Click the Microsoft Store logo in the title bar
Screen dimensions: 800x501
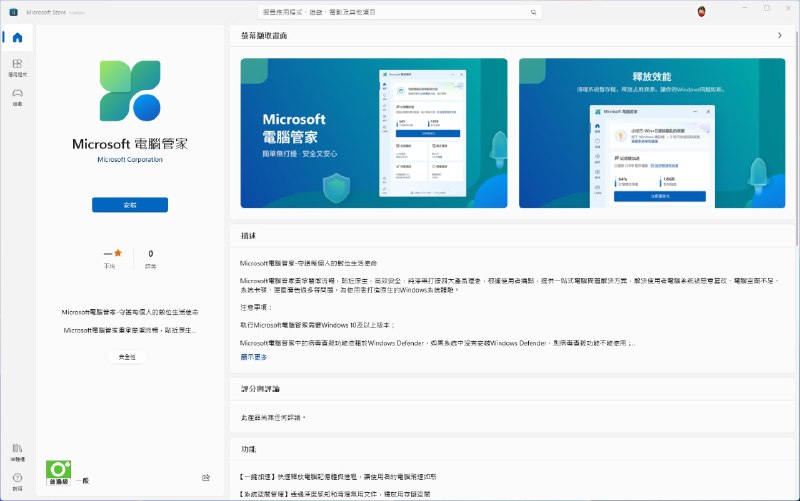(14, 12)
